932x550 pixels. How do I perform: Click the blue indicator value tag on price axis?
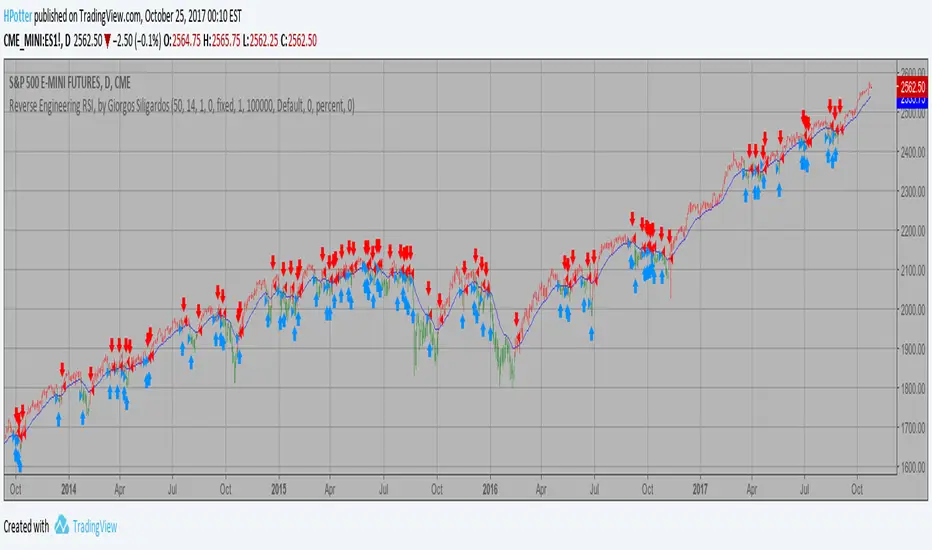pos(912,102)
